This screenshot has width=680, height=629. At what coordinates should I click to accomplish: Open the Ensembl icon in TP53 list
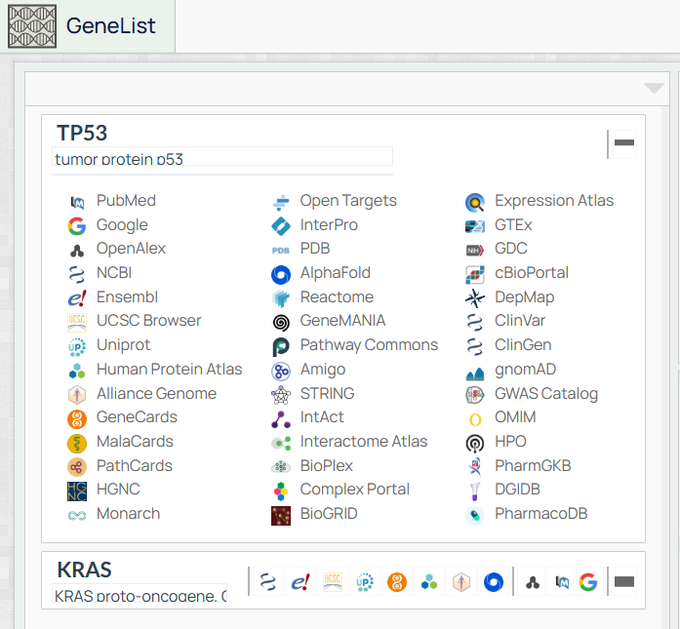tap(77, 298)
